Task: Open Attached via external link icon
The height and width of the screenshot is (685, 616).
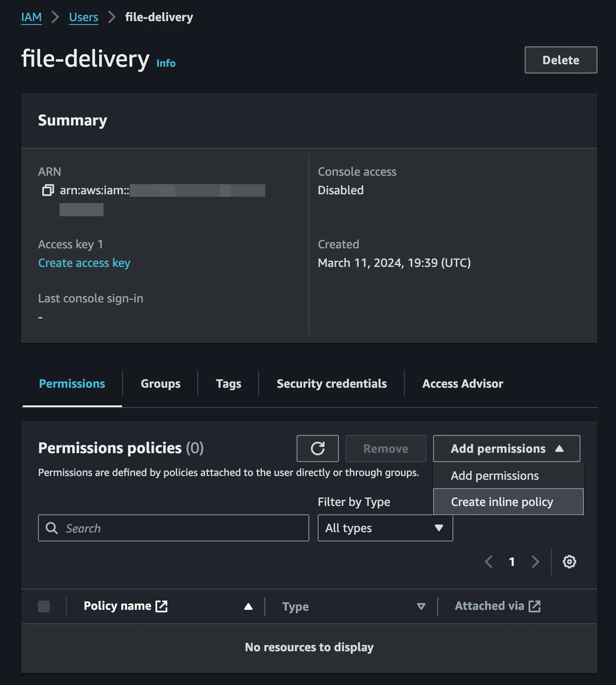Action: [534, 606]
